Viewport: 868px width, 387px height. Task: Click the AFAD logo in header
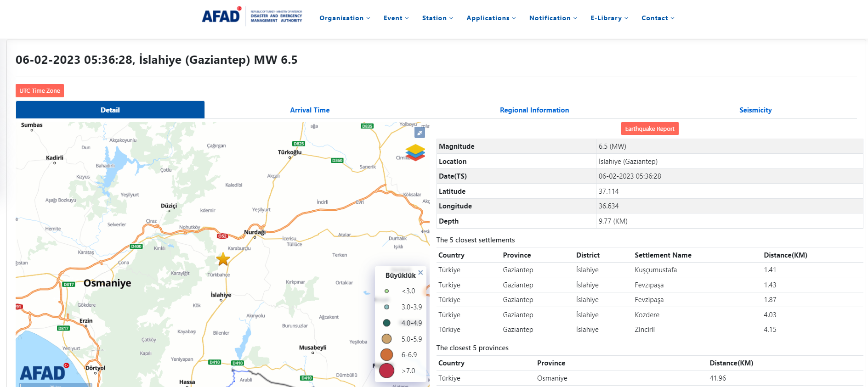[x=252, y=17]
